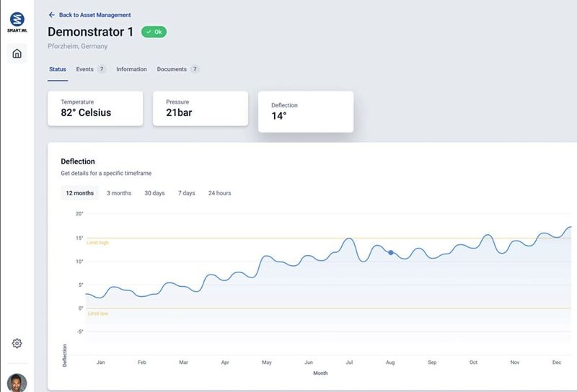Click the SMART.WI logo icon
The image size is (577, 392).
pos(17,20)
